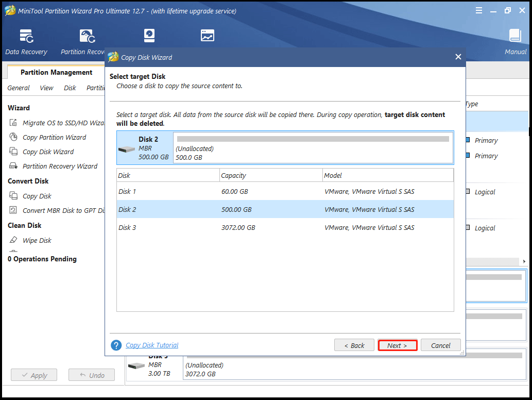
Task: Launch the Copy Partition Wizard
Action: pos(54,137)
